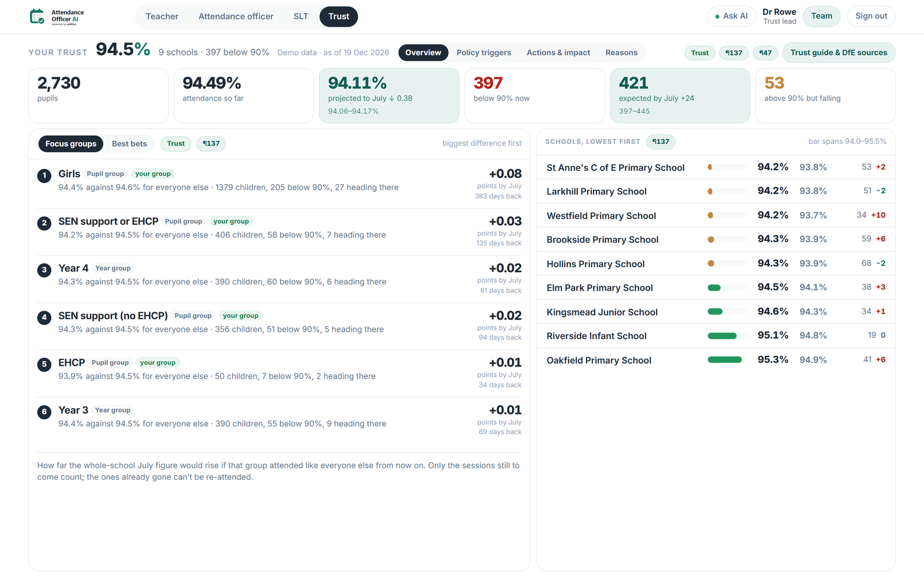Open Larkhill Primary School row
The width and height of the screenshot is (924, 578).
[x=716, y=191]
